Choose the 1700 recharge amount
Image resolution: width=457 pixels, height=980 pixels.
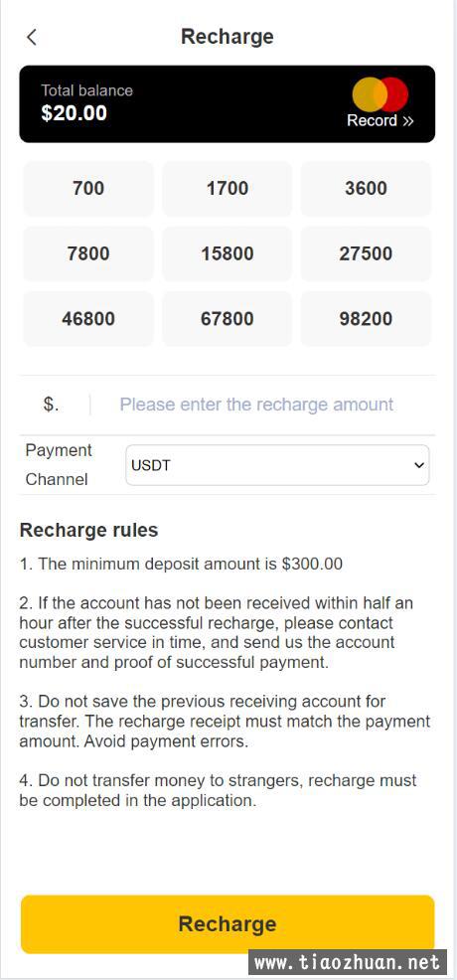coord(228,189)
